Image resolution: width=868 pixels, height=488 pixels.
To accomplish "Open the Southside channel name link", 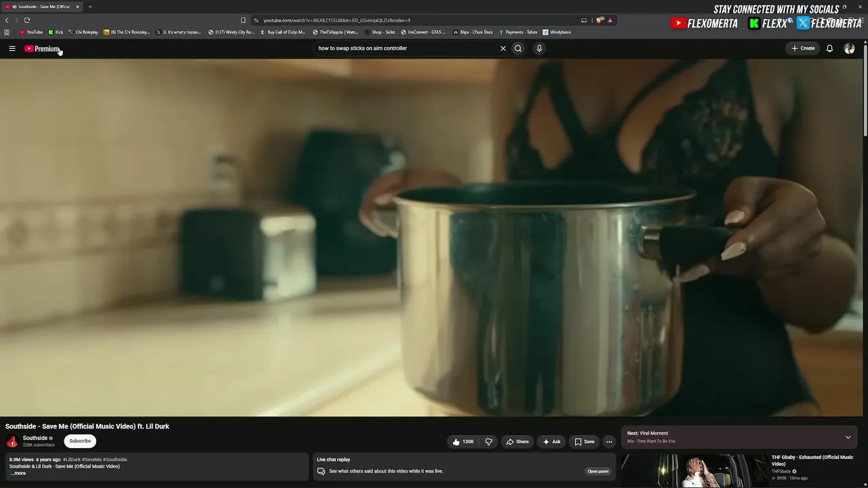I will click(x=35, y=438).
